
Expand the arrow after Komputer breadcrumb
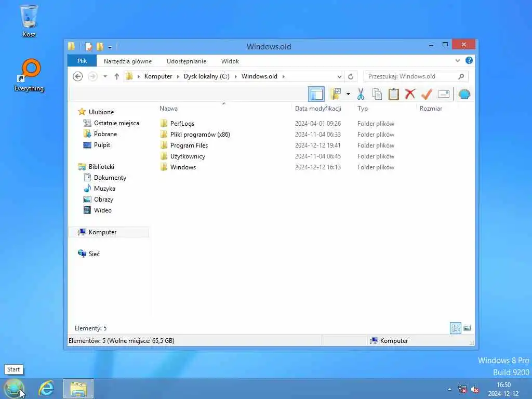[x=178, y=77]
